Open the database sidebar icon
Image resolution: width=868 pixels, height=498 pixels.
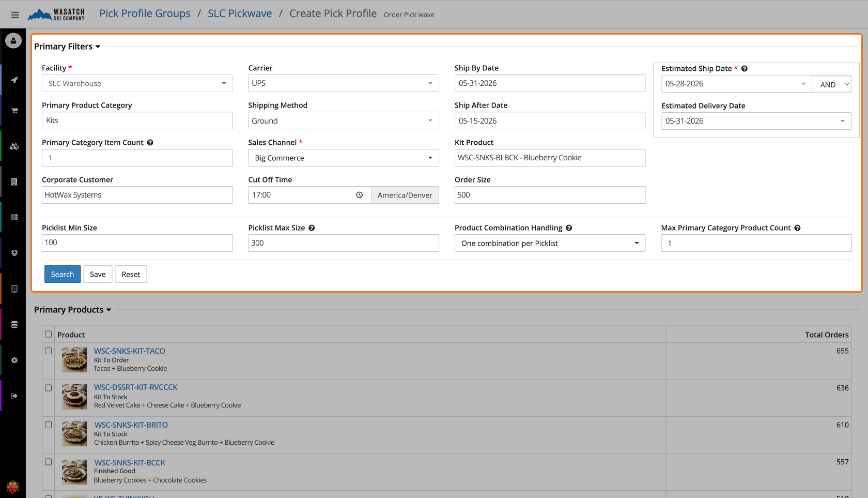(14, 324)
